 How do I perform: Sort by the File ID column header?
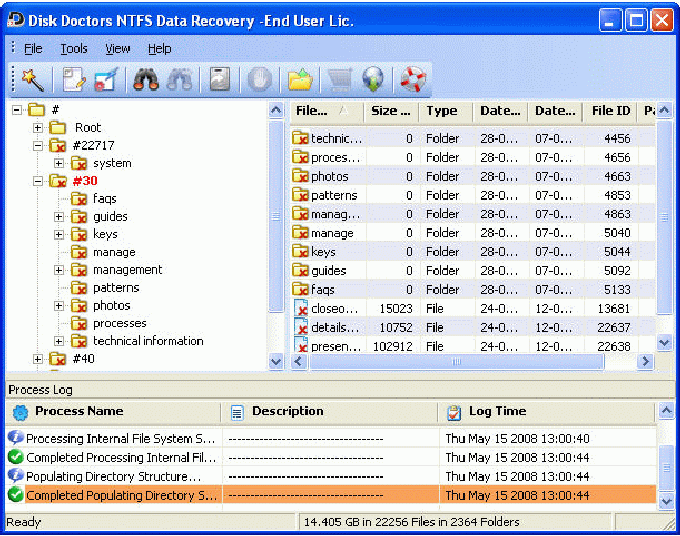[611, 111]
